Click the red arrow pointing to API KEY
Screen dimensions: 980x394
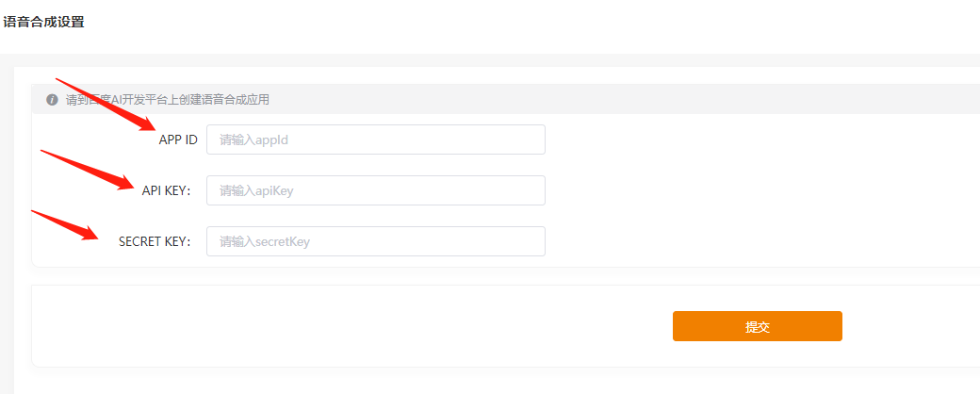(90, 169)
